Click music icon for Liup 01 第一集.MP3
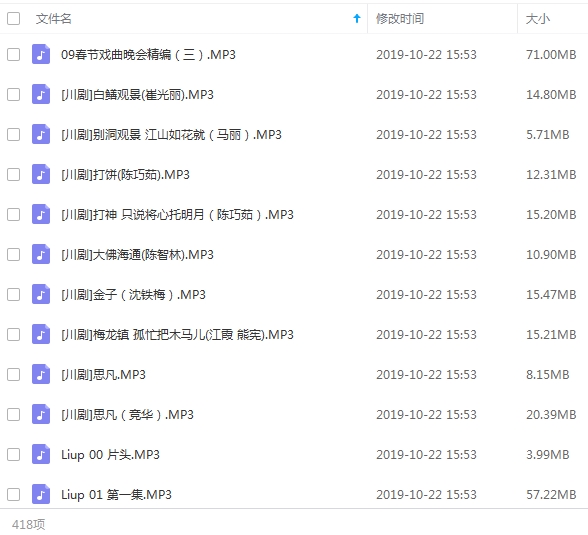 pyautogui.click(x=41, y=495)
